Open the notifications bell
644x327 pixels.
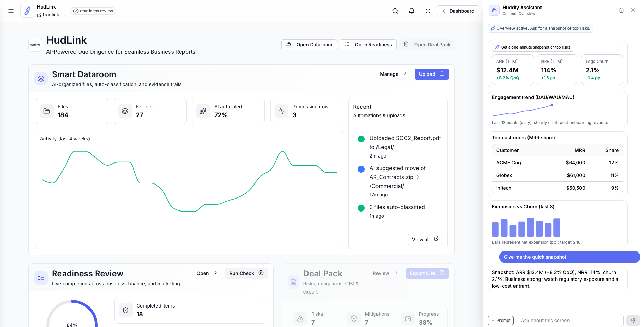click(412, 11)
